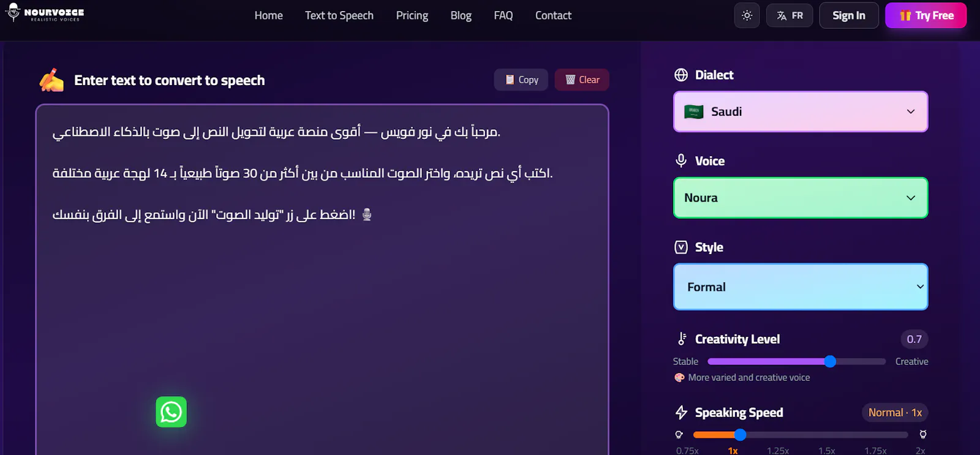Click the Saudi flag icon
Viewport: 980px width, 455px height.
(x=693, y=111)
